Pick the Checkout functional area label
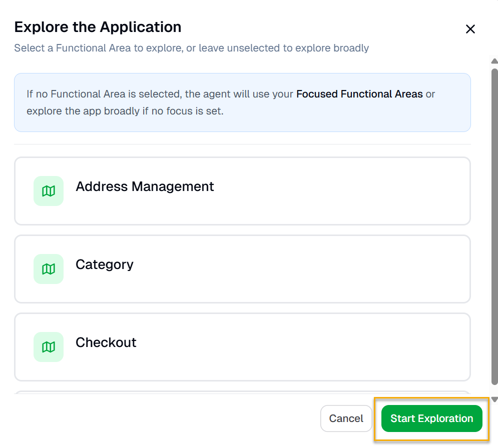The width and height of the screenshot is (498, 448). click(x=106, y=342)
